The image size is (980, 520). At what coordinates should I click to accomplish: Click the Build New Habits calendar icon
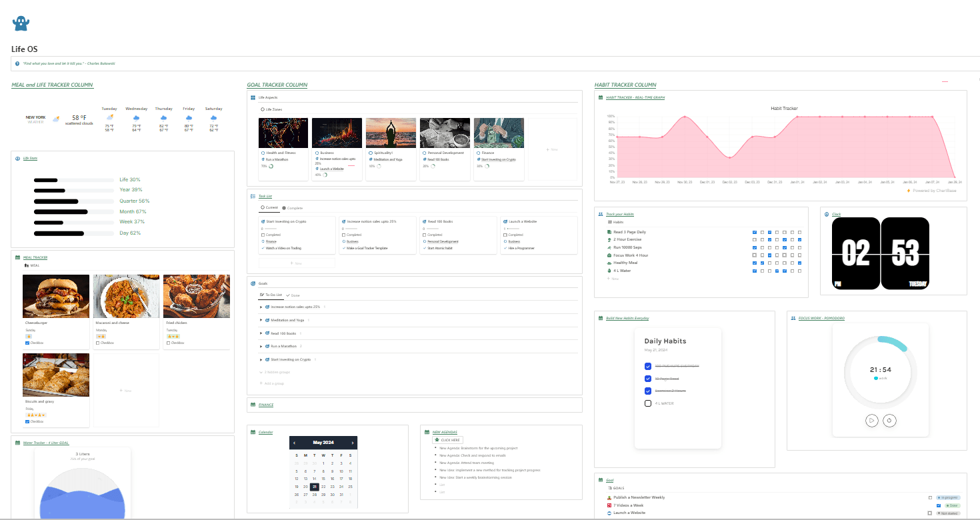[601, 318]
